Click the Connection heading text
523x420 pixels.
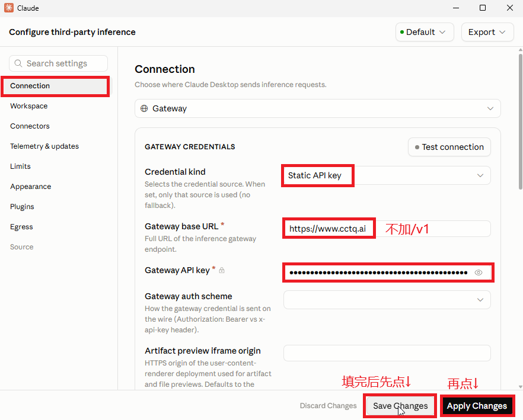coord(165,69)
